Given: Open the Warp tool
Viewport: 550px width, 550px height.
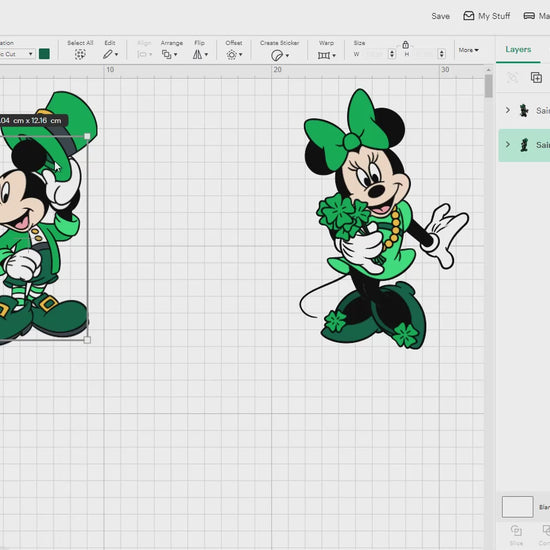Looking at the screenshot, I should pyautogui.click(x=324, y=55).
